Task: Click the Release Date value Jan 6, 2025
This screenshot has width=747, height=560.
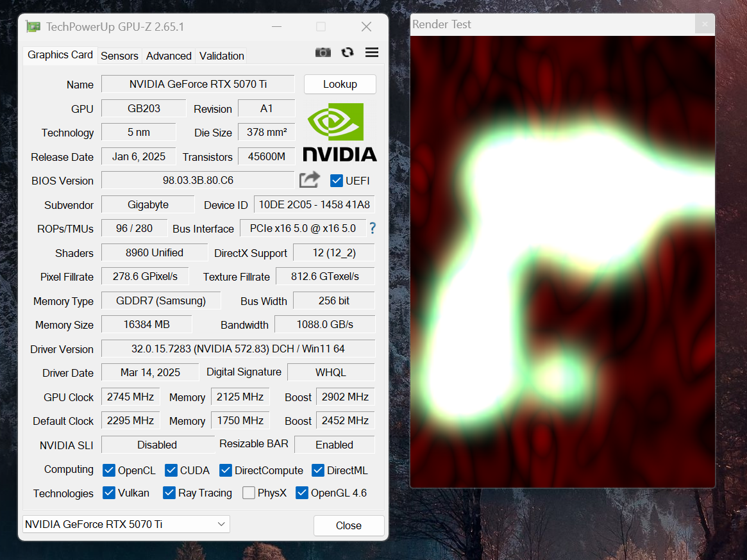Action: click(138, 157)
